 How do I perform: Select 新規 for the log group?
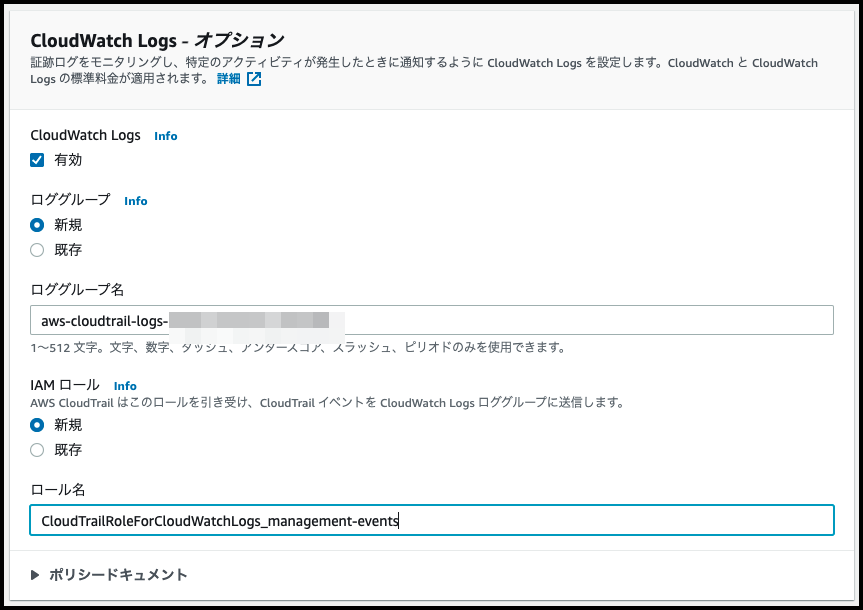[x=36, y=225]
